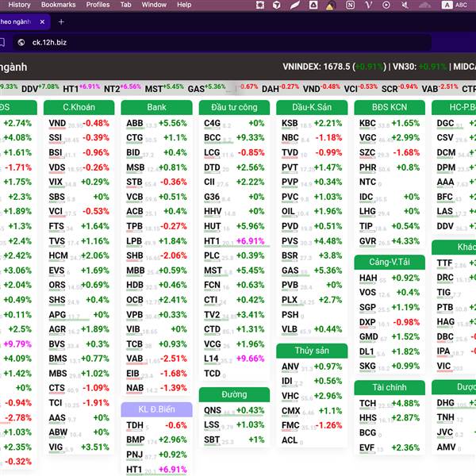Open the Profiles menu
The image size is (476, 476).
pos(98,5)
